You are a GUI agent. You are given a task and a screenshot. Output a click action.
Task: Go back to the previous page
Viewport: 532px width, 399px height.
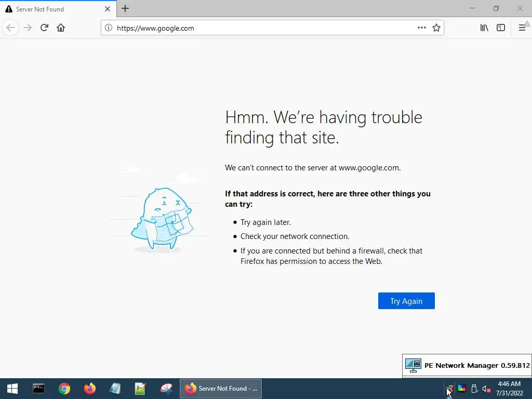10,28
